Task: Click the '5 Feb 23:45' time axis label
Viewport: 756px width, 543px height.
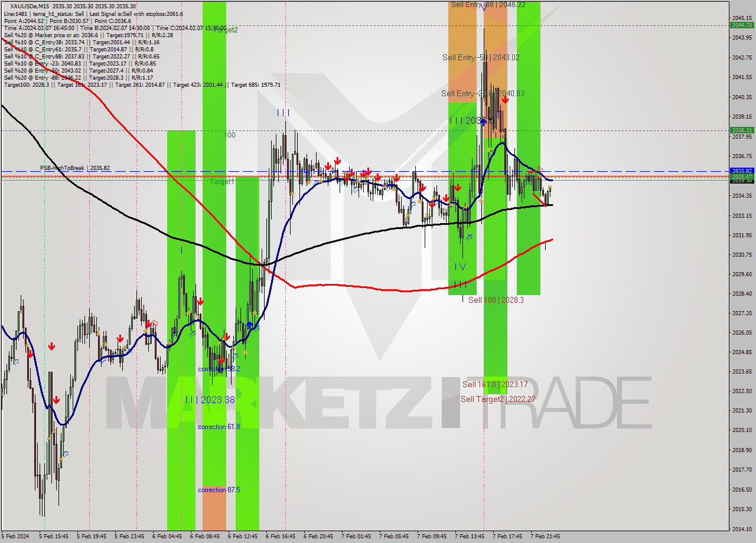Action: [x=129, y=537]
